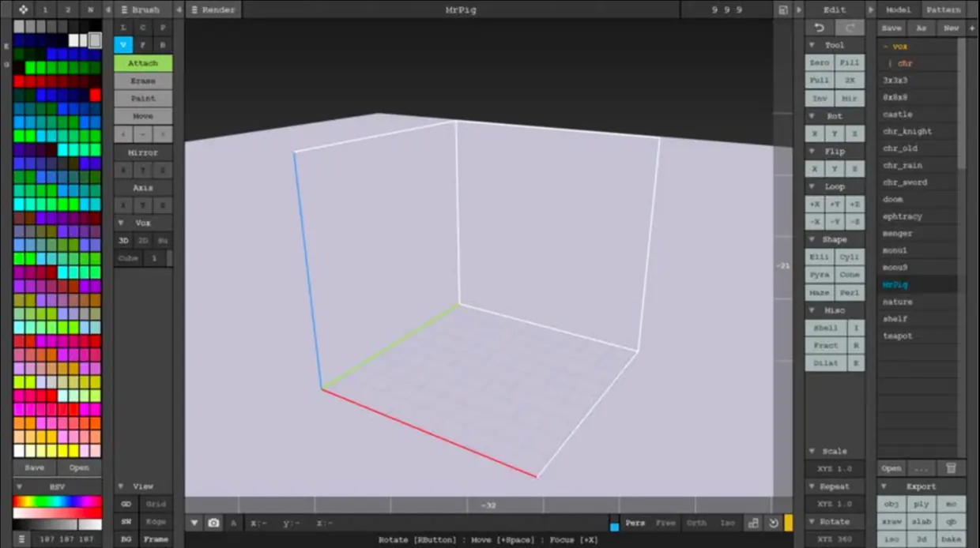
Task: Take a snapshot with the camera icon
Action: 213,523
